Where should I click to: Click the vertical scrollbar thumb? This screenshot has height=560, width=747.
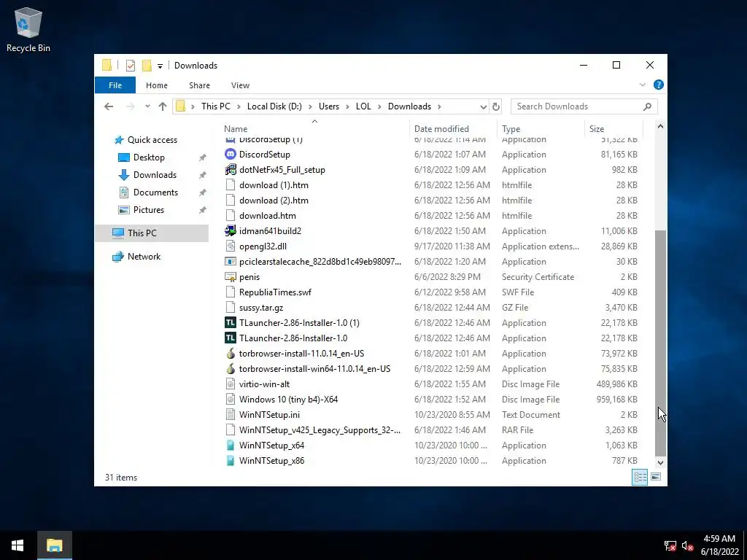point(660,343)
